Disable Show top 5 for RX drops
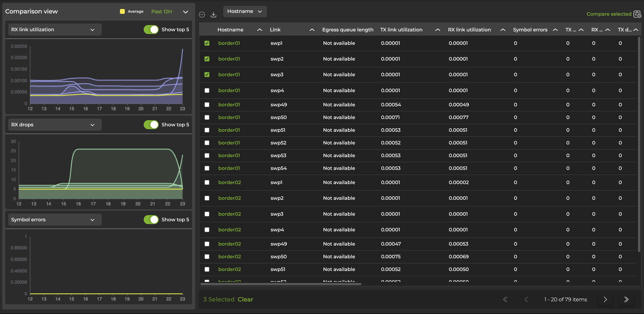The width and height of the screenshot is (644, 314). pyautogui.click(x=151, y=125)
